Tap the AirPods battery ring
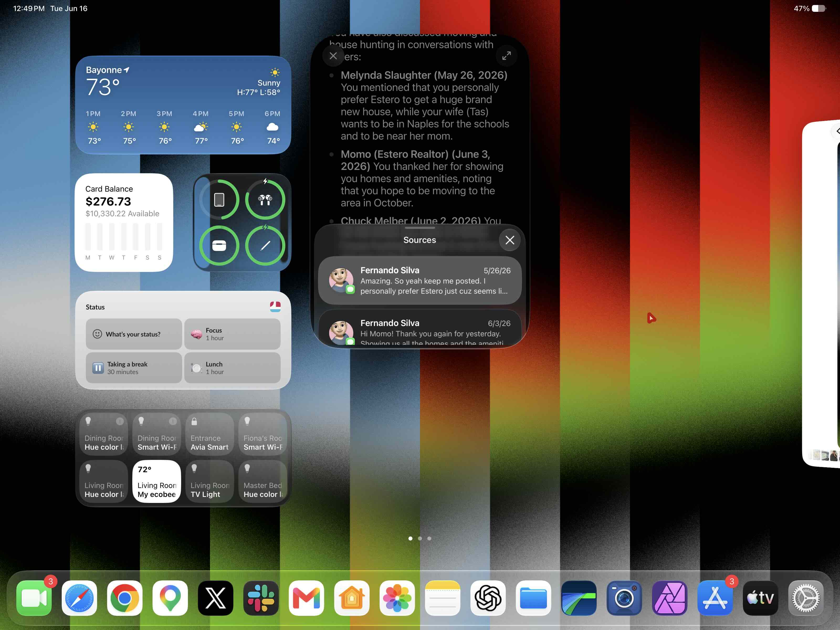Viewport: 840px width, 630px height. [265, 199]
